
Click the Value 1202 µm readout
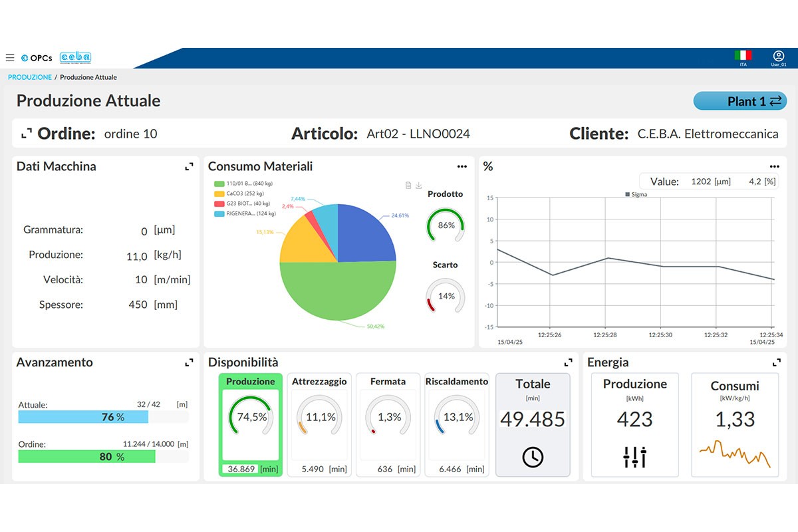click(x=708, y=182)
